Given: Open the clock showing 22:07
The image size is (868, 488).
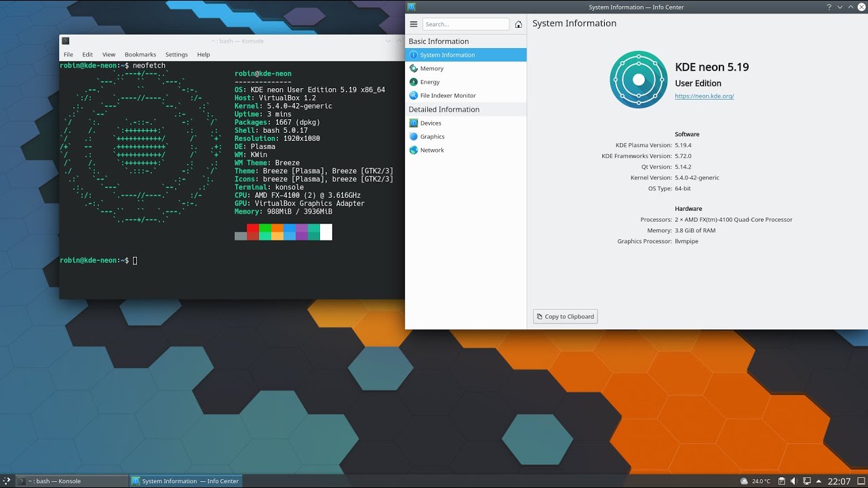Looking at the screenshot, I should click(839, 481).
